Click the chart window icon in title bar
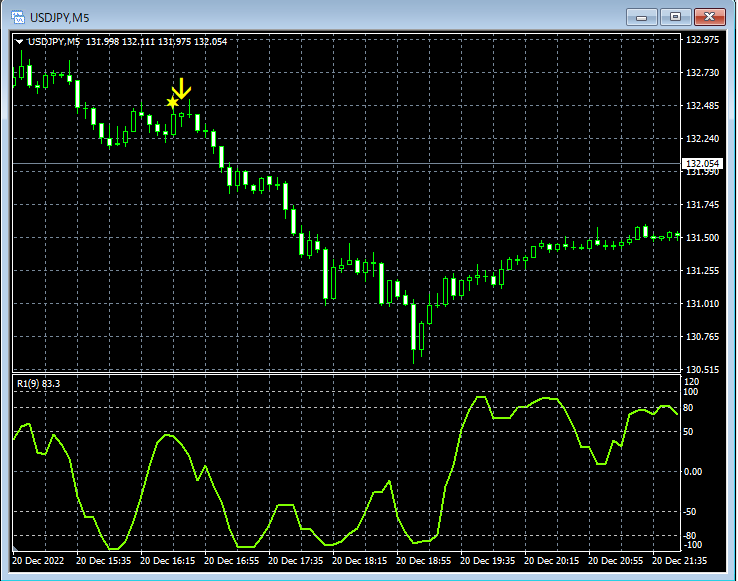This screenshot has width=738, height=581. coord(17,17)
